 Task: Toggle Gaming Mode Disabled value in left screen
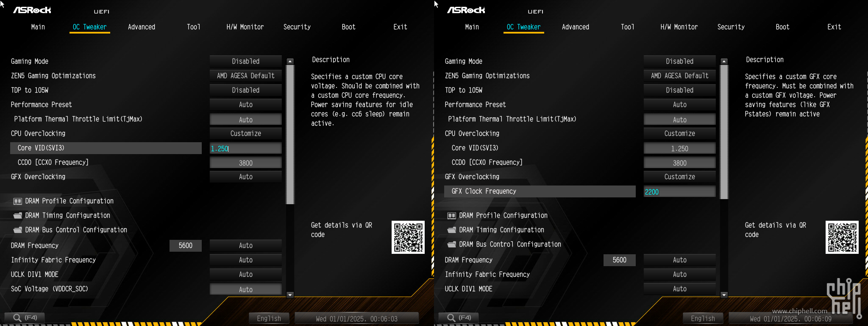[x=245, y=62]
